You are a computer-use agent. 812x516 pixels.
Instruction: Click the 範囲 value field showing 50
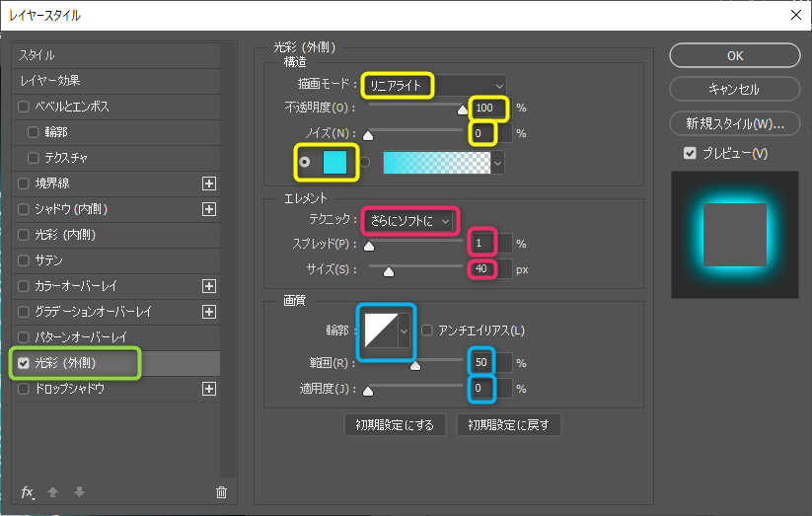(x=491, y=363)
